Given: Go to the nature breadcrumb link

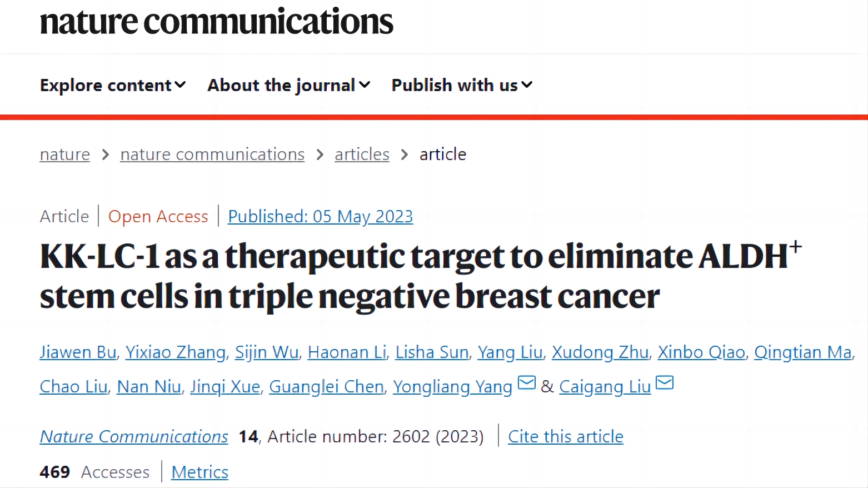Looking at the screenshot, I should 65,154.
